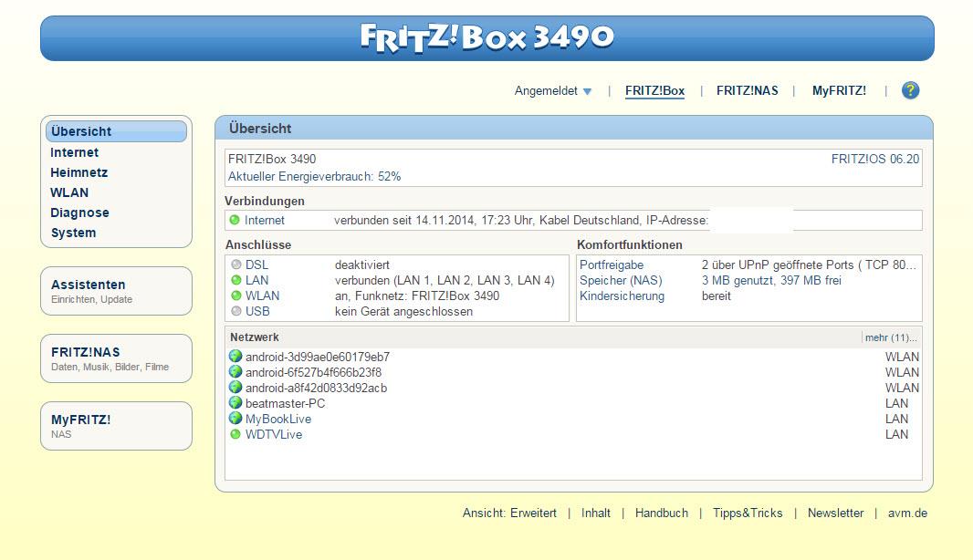Open the Internet connection link
Image resolution: width=973 pixels, height=560 pixels.
click(x=265, y=220)
